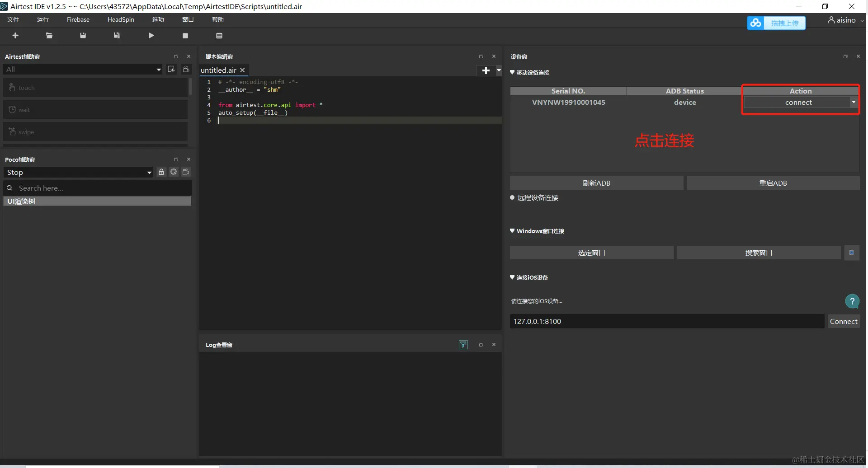This screenshot has height=468, width=868.
Task: Open the dropdown arrow beside the plus tab button
Action: 499,70
